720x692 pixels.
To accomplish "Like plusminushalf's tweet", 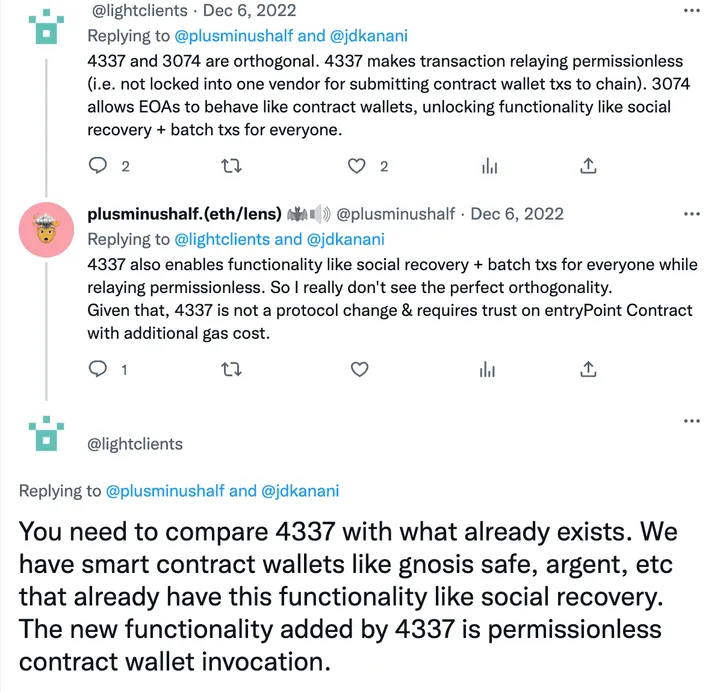I will point(360,369).
